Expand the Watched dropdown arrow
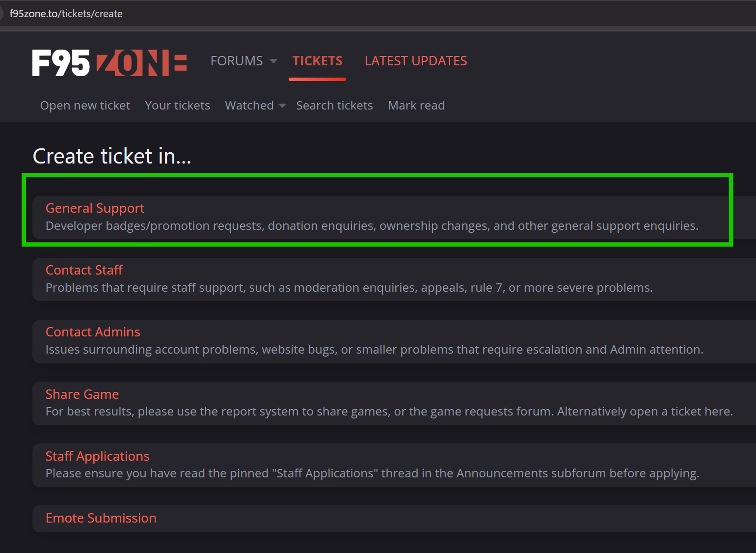The height and width of the screenshot is (553, 756). 282,106
